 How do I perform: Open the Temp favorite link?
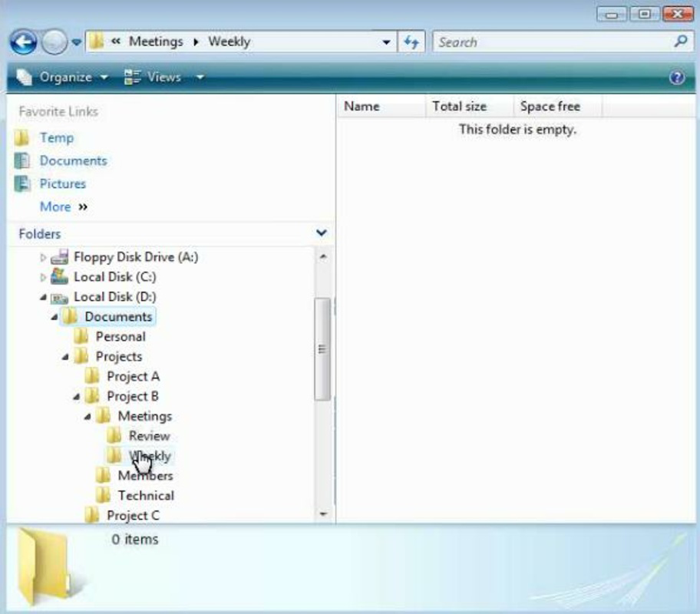coord(57,138)
